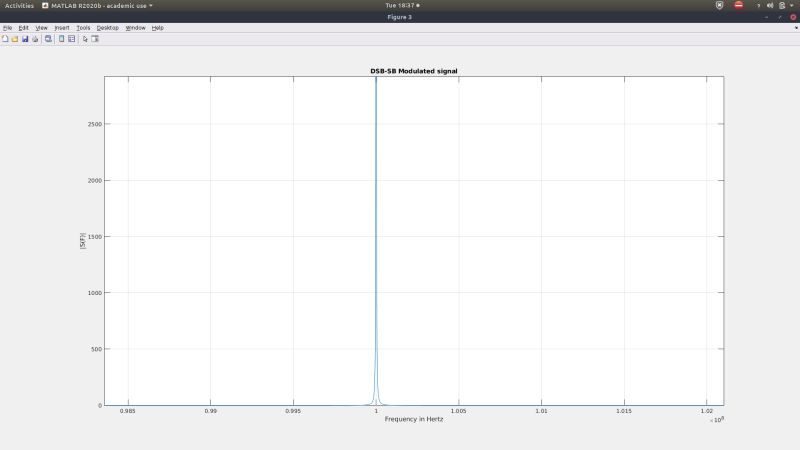This screenshot has width=800, height=450.
Task: Expand the MATLAB R2020b app menu
Action: pos(97,6)
